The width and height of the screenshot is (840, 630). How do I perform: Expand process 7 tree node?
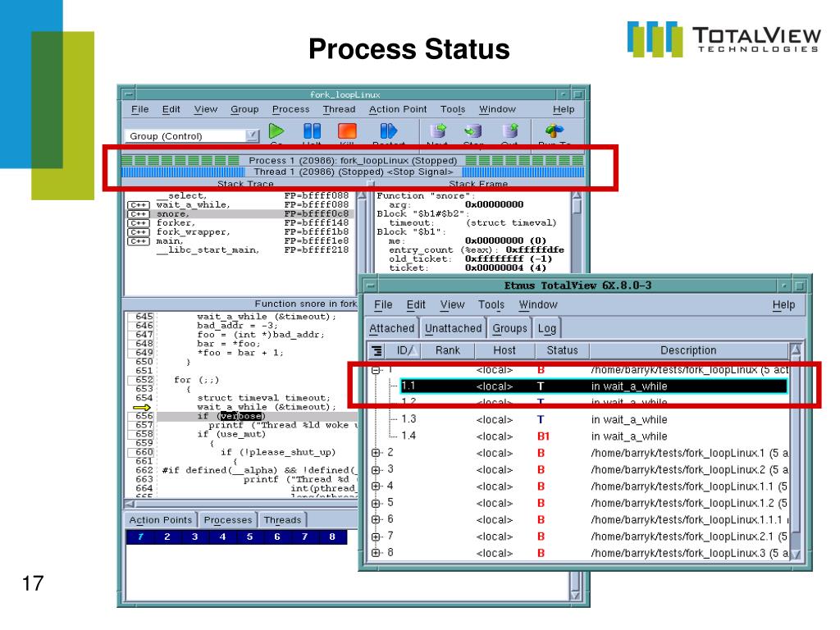(x=376, y=536)
